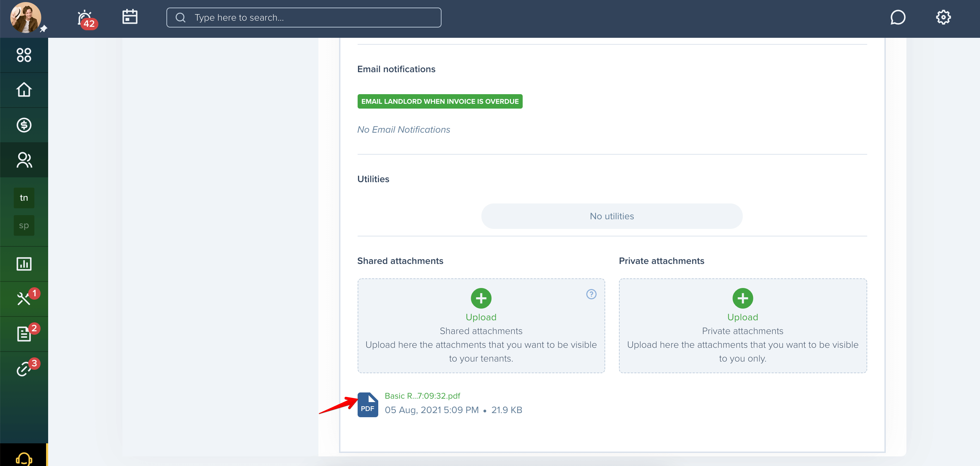Click the 'Email notifications' heading

click(x=396, y=69)
